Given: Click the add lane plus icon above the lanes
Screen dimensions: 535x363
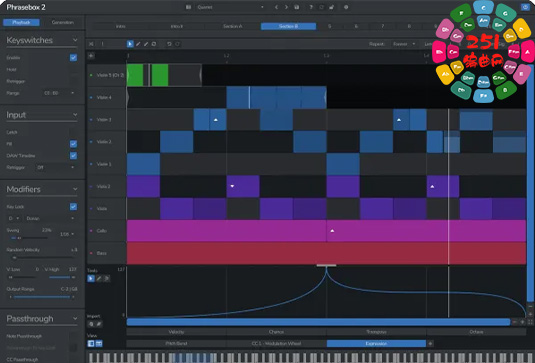Looking at the screenshot, I should tap(91, 56).
